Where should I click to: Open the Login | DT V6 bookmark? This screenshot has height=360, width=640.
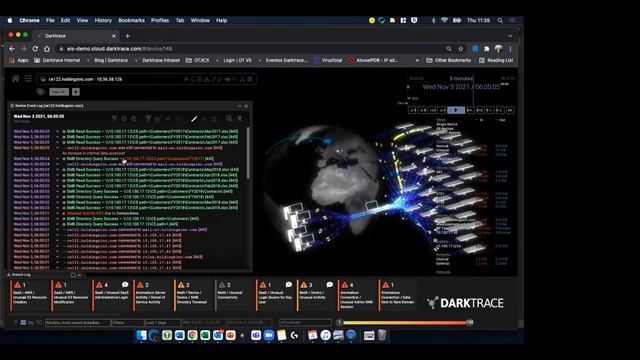pos(233,60)
